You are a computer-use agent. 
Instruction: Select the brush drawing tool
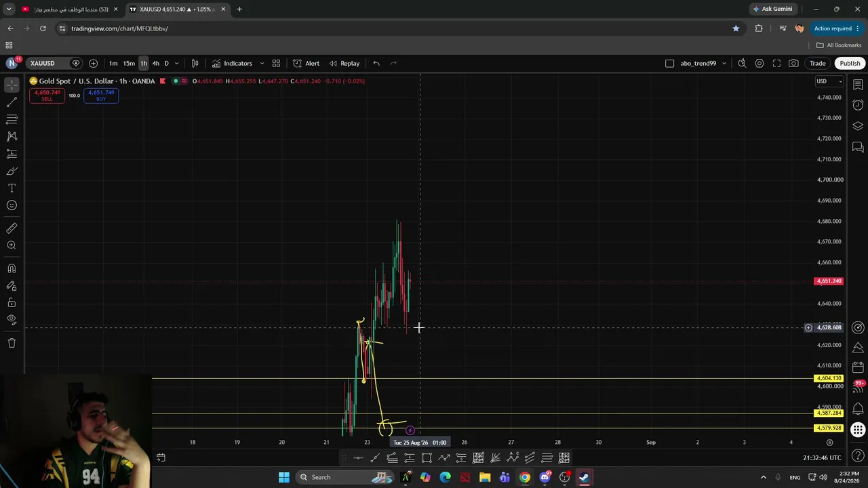point(12,171)
